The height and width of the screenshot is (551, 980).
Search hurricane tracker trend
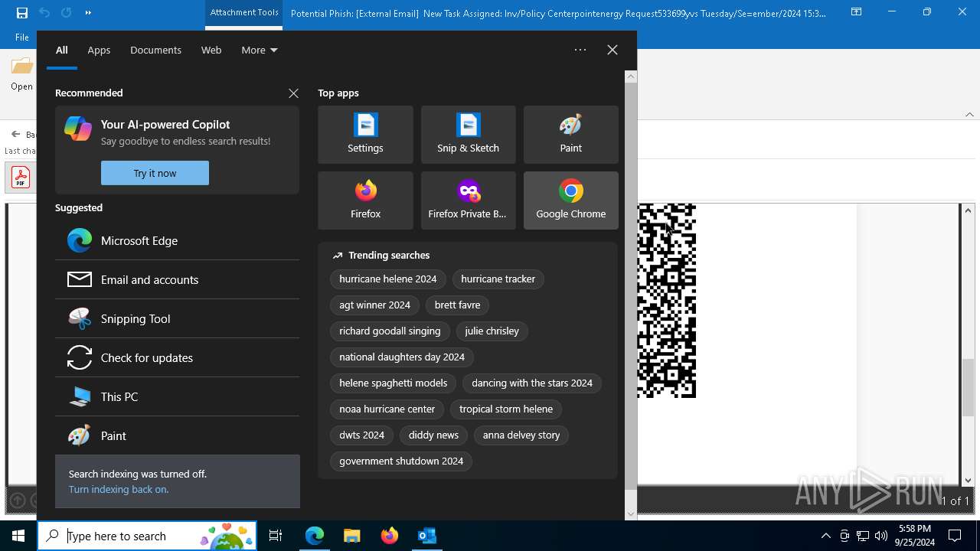pyautogui.click(x=498, y=279)
